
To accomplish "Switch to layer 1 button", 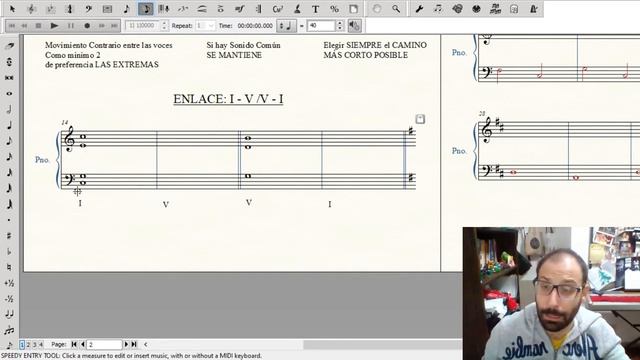I will pyautogui.click(x=22, y=344).
